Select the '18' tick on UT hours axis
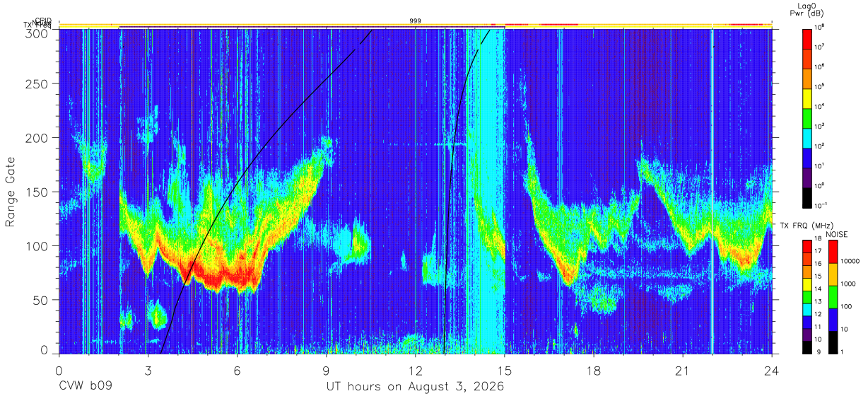 (x=594, y=370)
